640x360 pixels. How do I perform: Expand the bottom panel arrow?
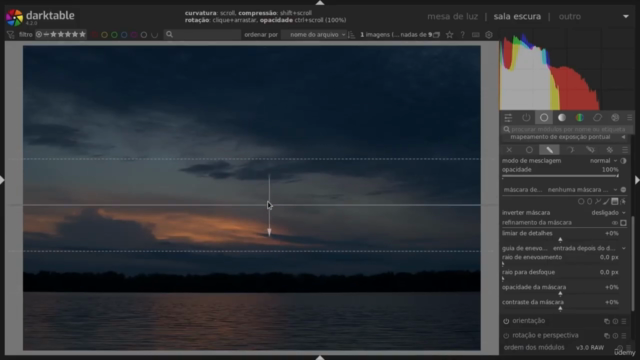[320, 358]
